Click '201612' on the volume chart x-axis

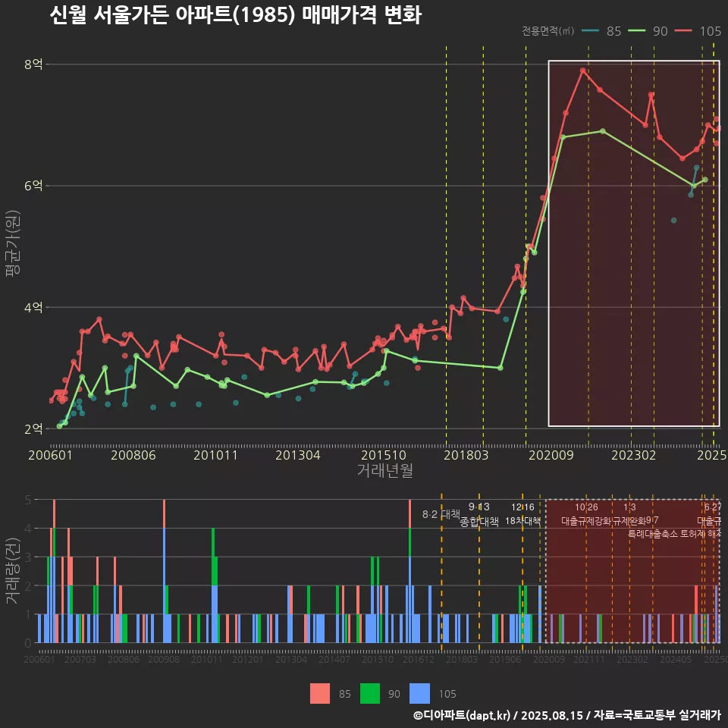419,659
